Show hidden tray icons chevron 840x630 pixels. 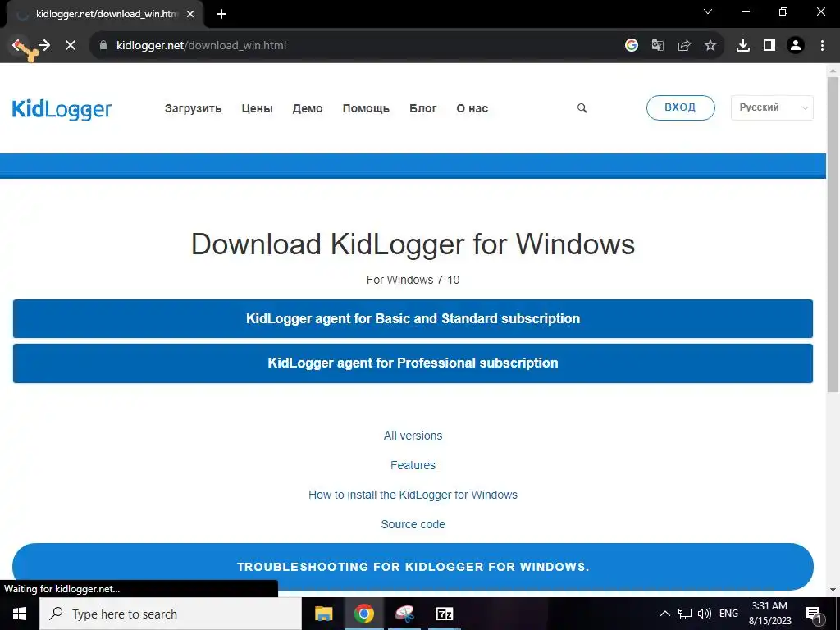click(x=664, y=614)
